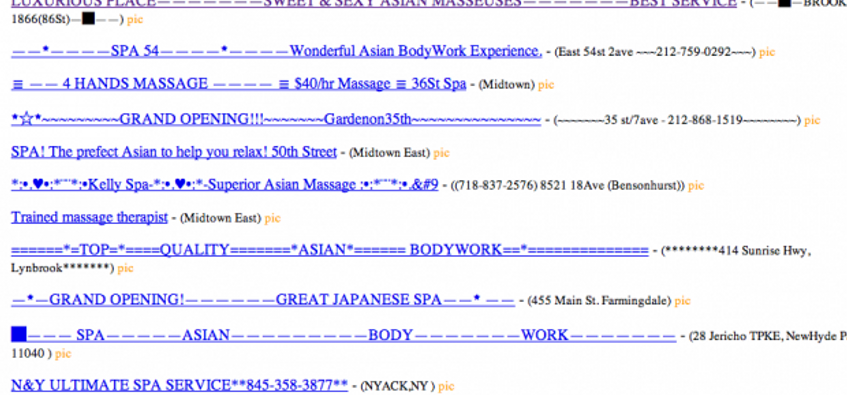
Task: Select the 28 Jericho TPKE location text
Action: [x=768, y=337]
